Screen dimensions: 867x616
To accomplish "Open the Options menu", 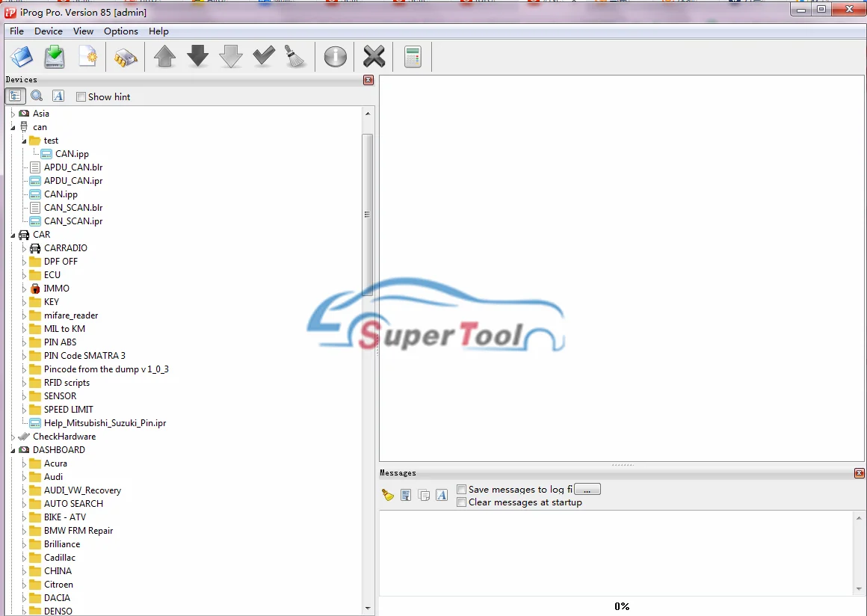I will point(120,31).
